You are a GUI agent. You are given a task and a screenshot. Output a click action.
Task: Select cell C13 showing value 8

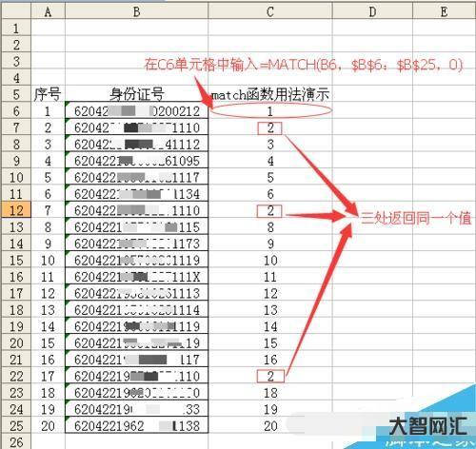click(x=270, y=226)
